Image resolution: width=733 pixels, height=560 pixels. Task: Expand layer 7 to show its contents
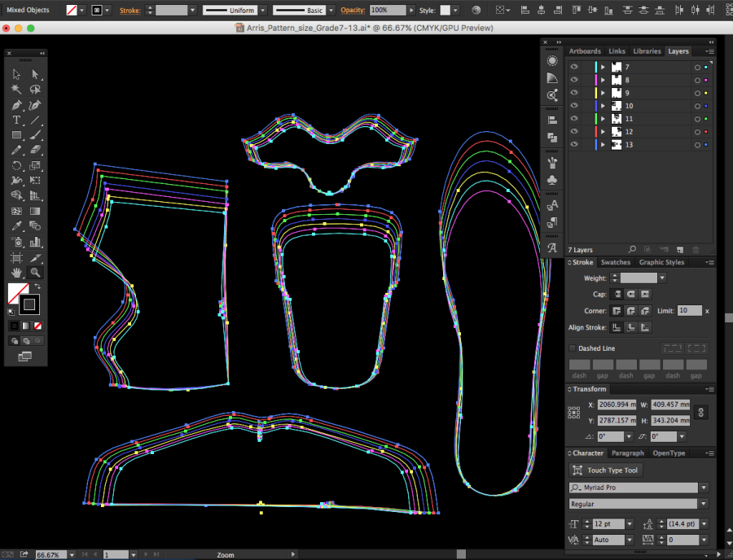pos(603,67)
